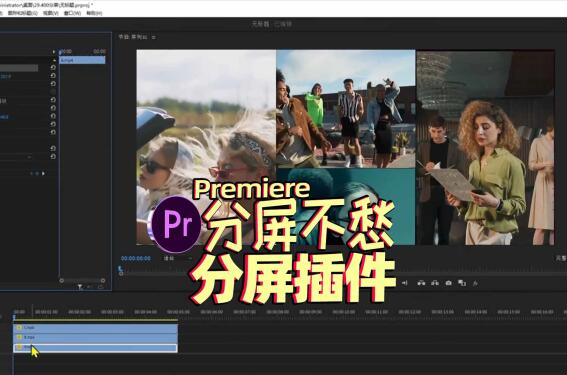Image resolution: width=567 pixels, height=375 pixels.
Task: Open the Comparison View icon
Action: point(462,283)
